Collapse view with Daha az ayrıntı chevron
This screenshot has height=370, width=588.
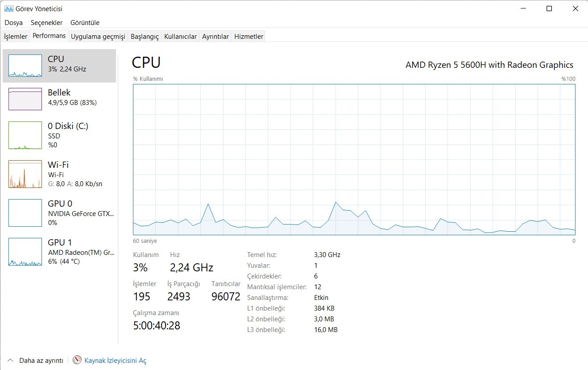(11, 360)
